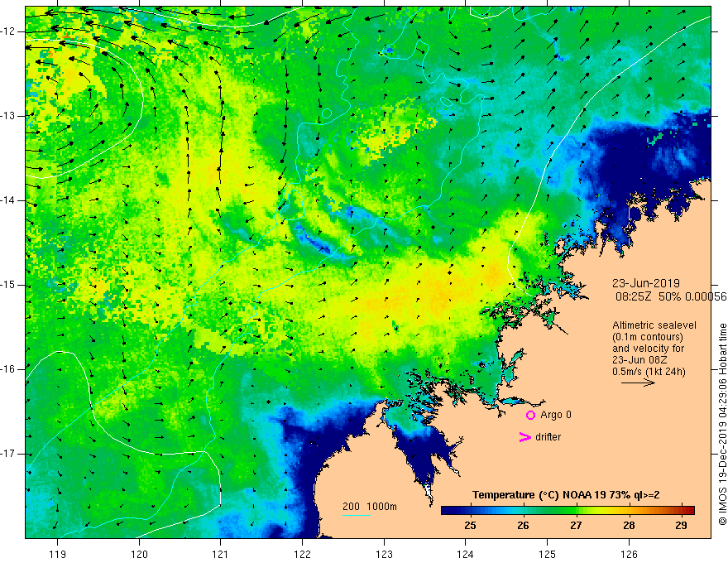The image size is (728, 563).
Task: Click the longitude axis label 126
Action: tap(629, 554)
